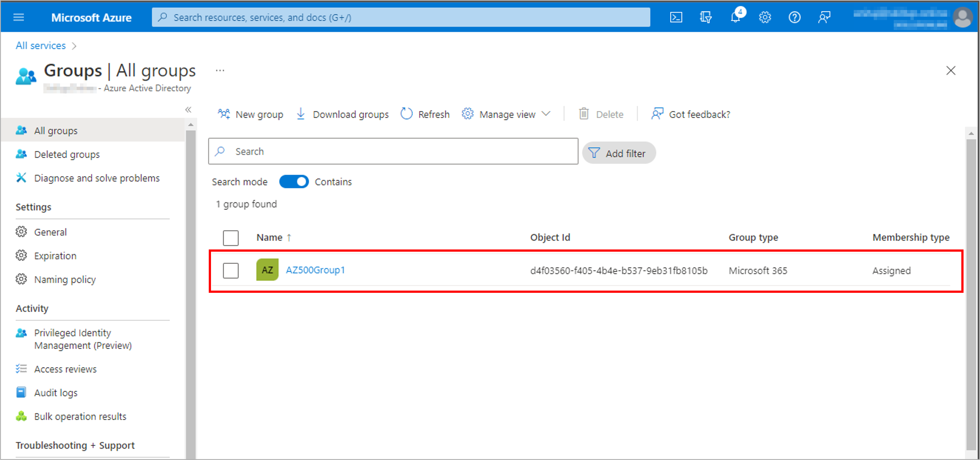This screenshot has width=980, height=460.
Task: Click the object ID d4f03560-f405-4b4e-b537-9eb31fb8105b
Action: coord(619,271)
